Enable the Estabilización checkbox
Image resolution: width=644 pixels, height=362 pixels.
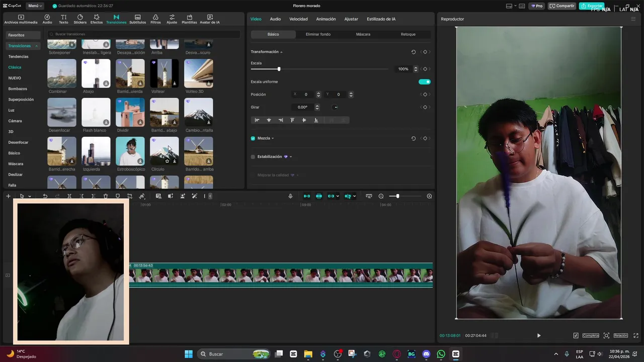tap(253, 157)
